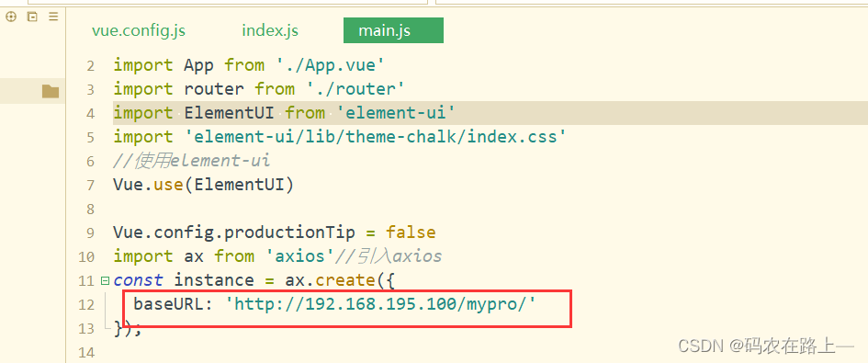Open the three-line options menu icon
The height and width of the screenshot is (363, 868).
(x=53, y=17)
